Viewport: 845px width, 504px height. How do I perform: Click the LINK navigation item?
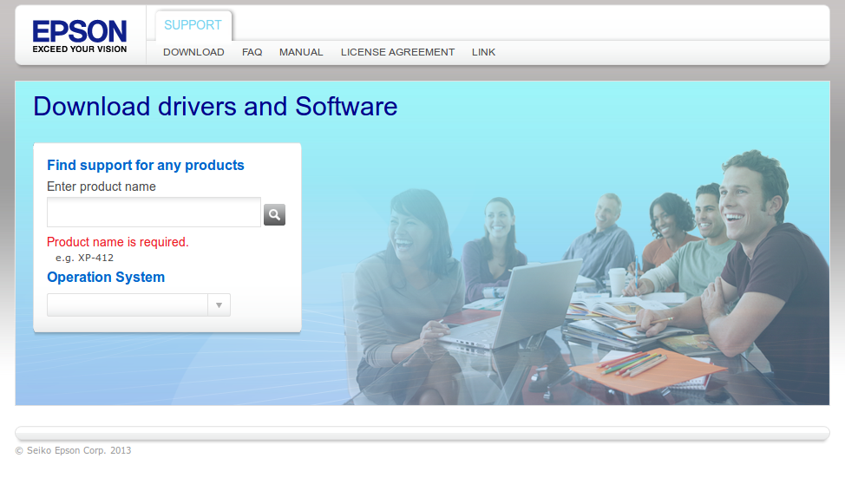[x=483, y=52]
